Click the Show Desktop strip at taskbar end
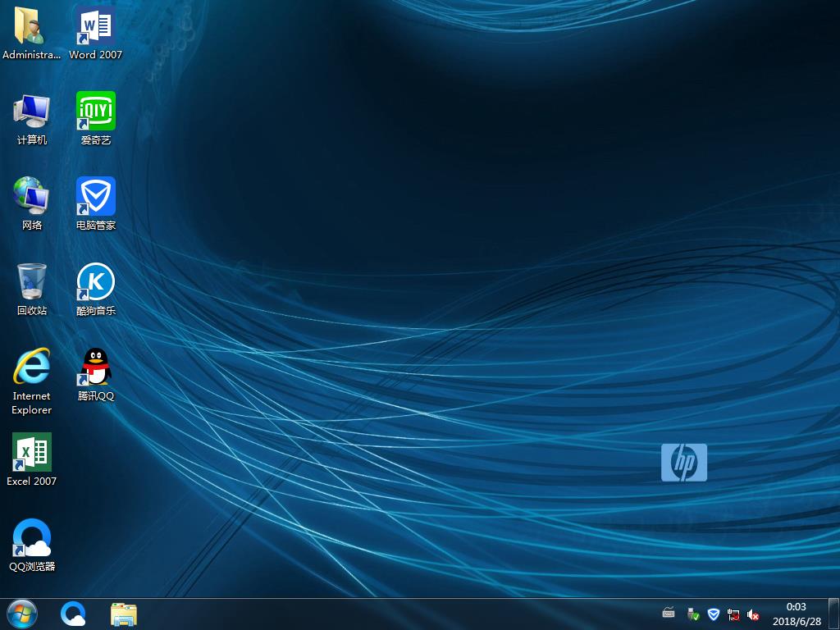Image resolution: width=840 pixels, height=630 pixels. tap(834, 614)
